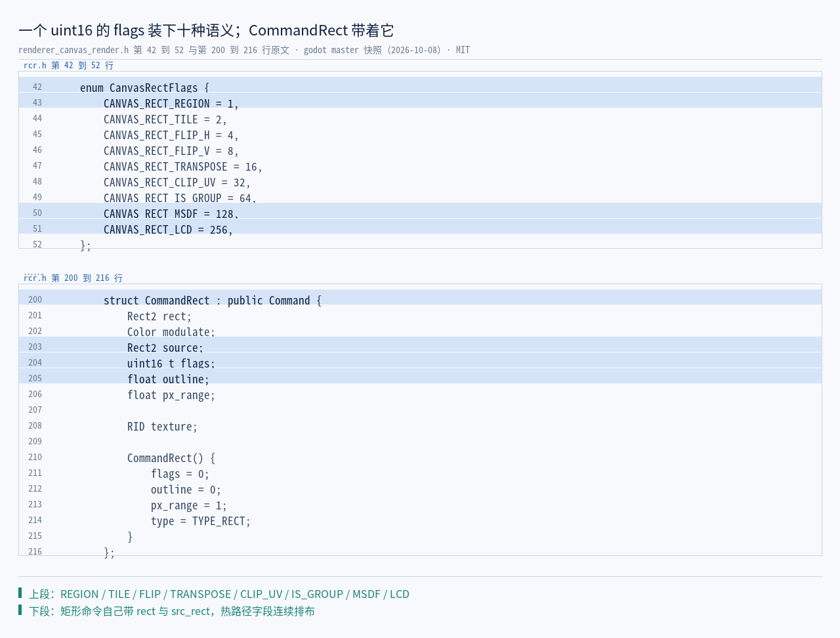Click line number 200 in gutter
This screenshot has width=840, height=638.
coord(35,299)
